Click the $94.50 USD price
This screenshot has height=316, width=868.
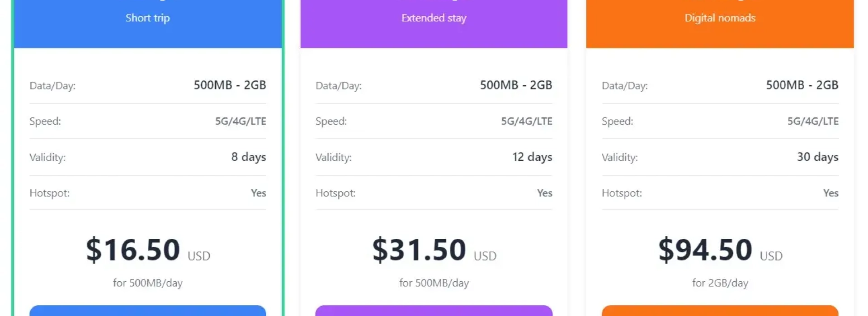[x=706, y=250]
